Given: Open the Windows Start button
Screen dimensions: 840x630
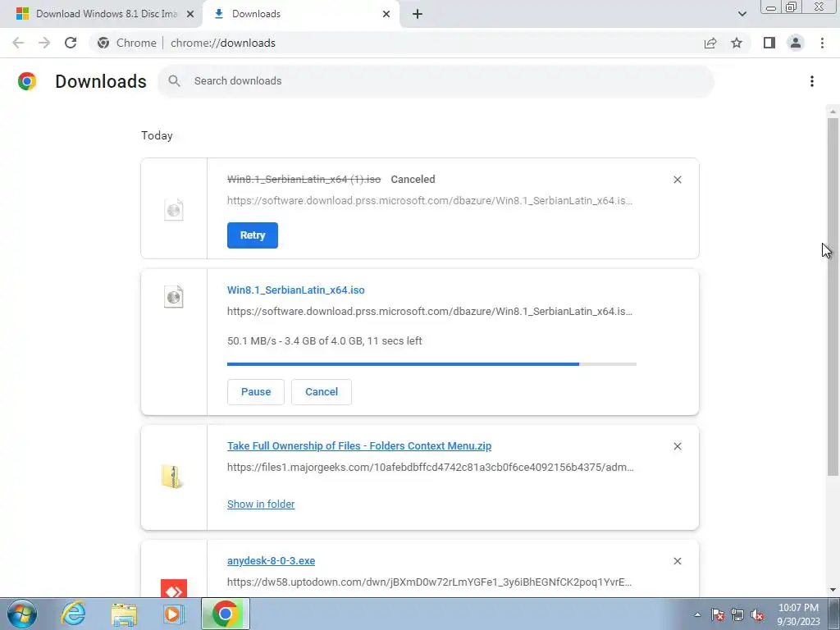Looking at the screenshot, I should [x=22, y=614].
